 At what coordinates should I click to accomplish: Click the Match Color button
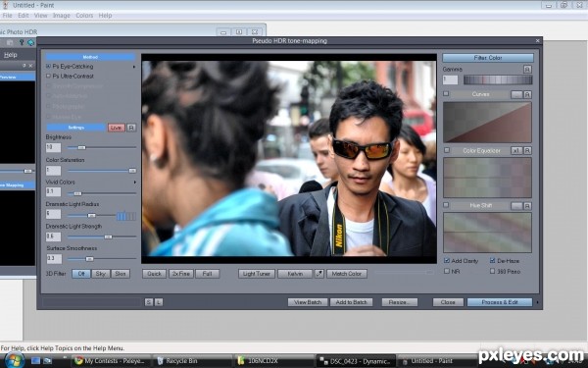tap(347, 274)
